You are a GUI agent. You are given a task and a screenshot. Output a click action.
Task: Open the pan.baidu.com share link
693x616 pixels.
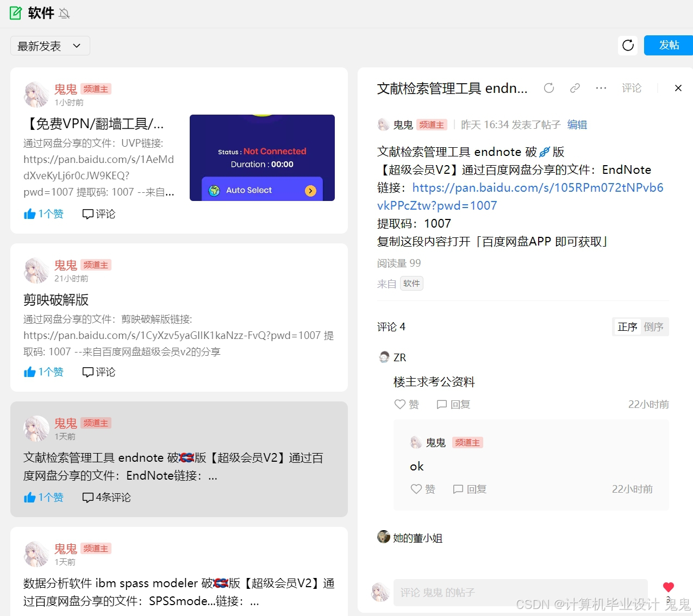point(520,197)
